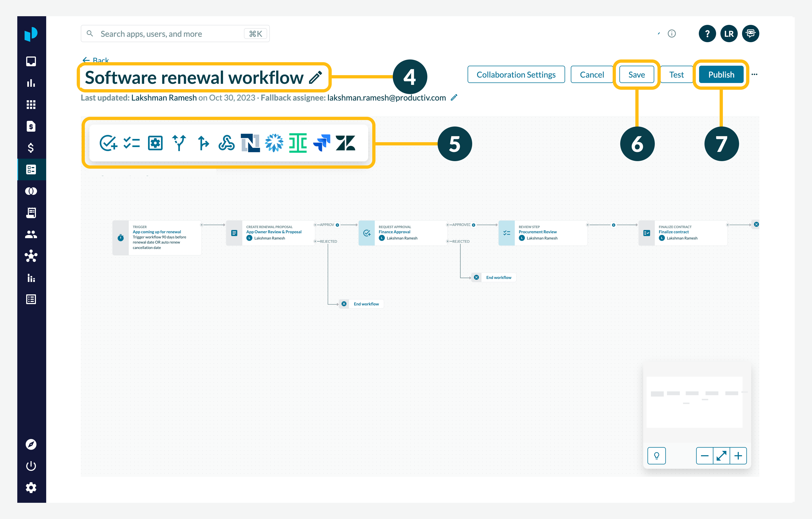This screenshot has height=519, width=812.
Task: Fit workflow to screen with expand arrows
Action: pos(721,456)
